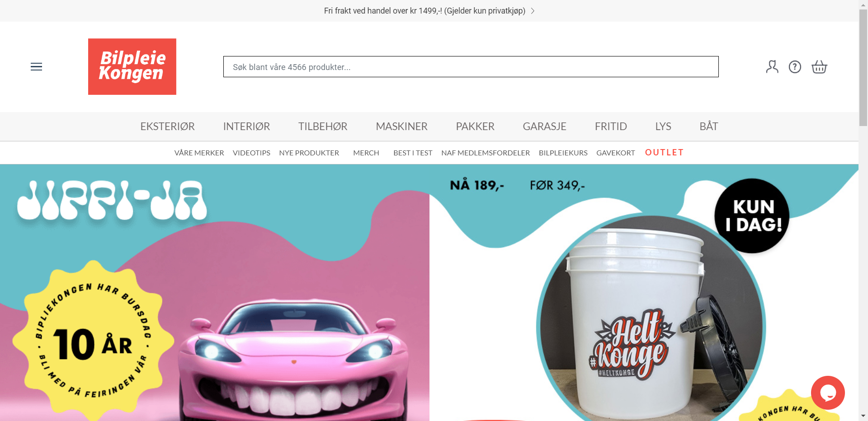Go to the MERCH page
Viewport: 868px width, 421px height.
pos(366,153)
